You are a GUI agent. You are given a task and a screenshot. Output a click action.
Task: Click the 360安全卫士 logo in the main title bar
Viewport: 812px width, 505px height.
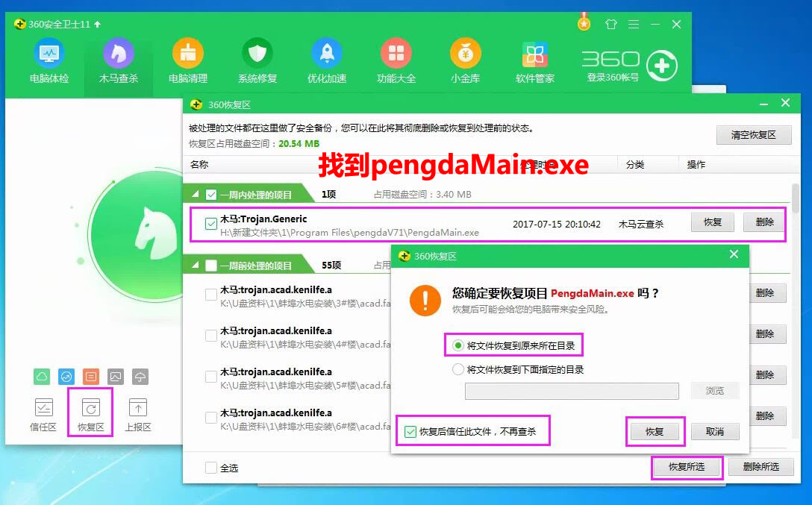pos(20,25)
